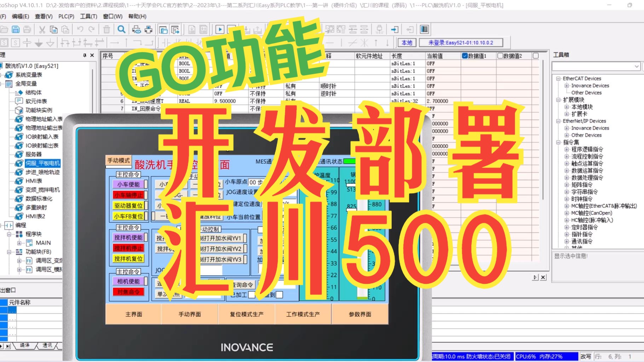Image resolution: width=644 pixels, height=362 pixels.
Task: Select 系统变量表 in project tree
Action: (x=29, y=75)
